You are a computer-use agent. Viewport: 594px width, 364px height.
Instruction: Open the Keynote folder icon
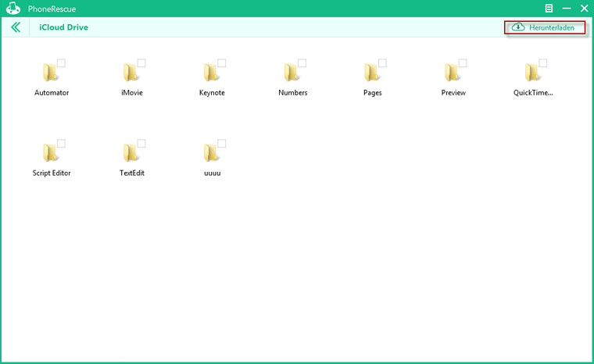tap(211, 73)
